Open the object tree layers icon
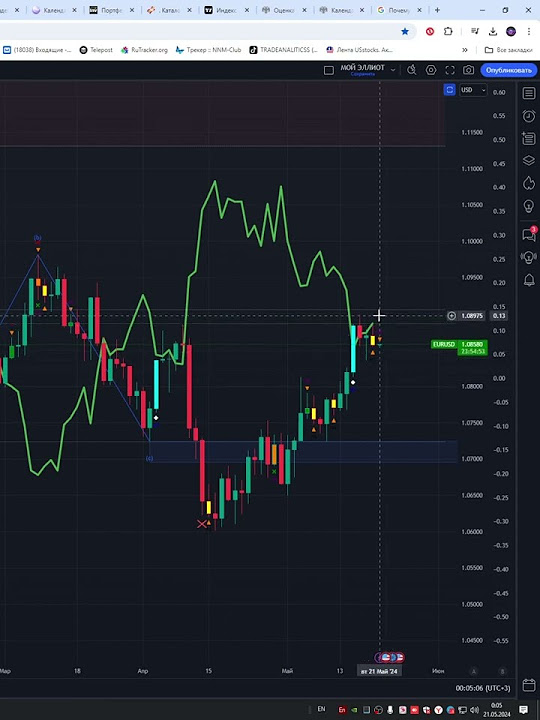540x720 pixels. click(529, 160)
